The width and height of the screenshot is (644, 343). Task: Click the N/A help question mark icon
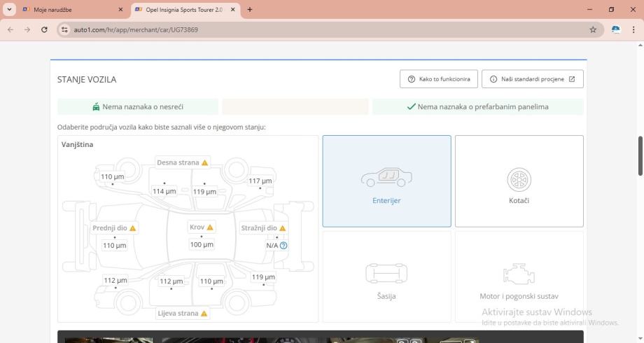pyautogui.click(x=283, y=246)
